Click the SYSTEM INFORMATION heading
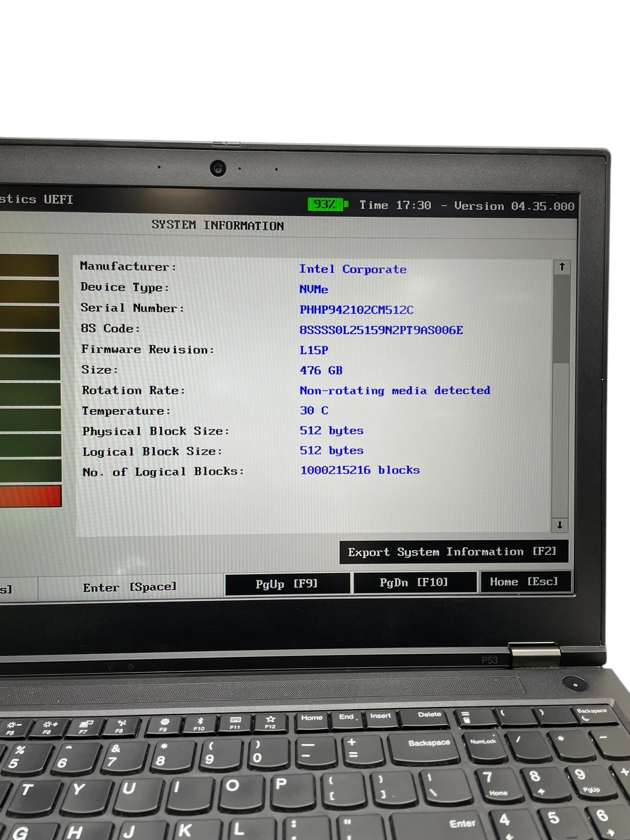This screenshot has height=840, width=630. pyautogui.click(x=218, y=225)
